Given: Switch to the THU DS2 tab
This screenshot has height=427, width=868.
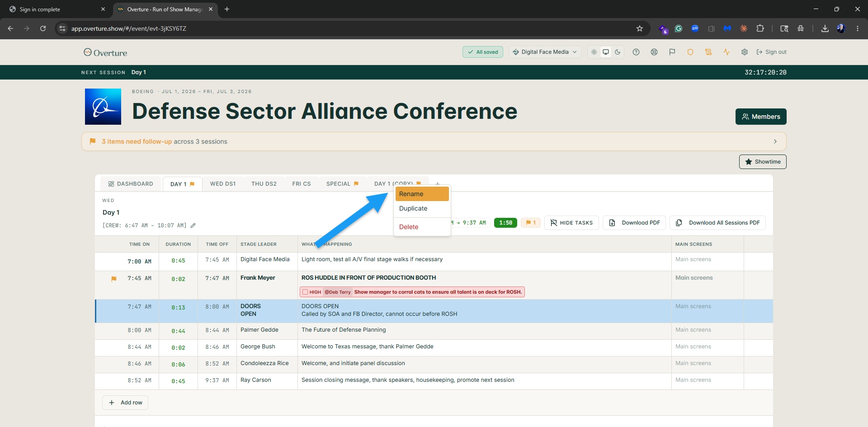Looking at the screenshot, I should pos(264,184).
